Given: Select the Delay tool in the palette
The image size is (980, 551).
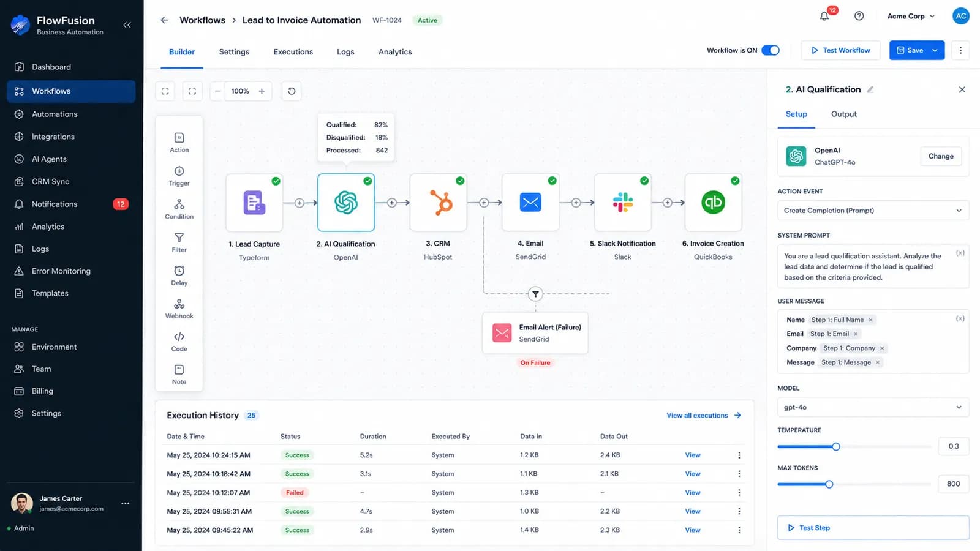Looking at the screenshot, I should [x=179, y=275].
